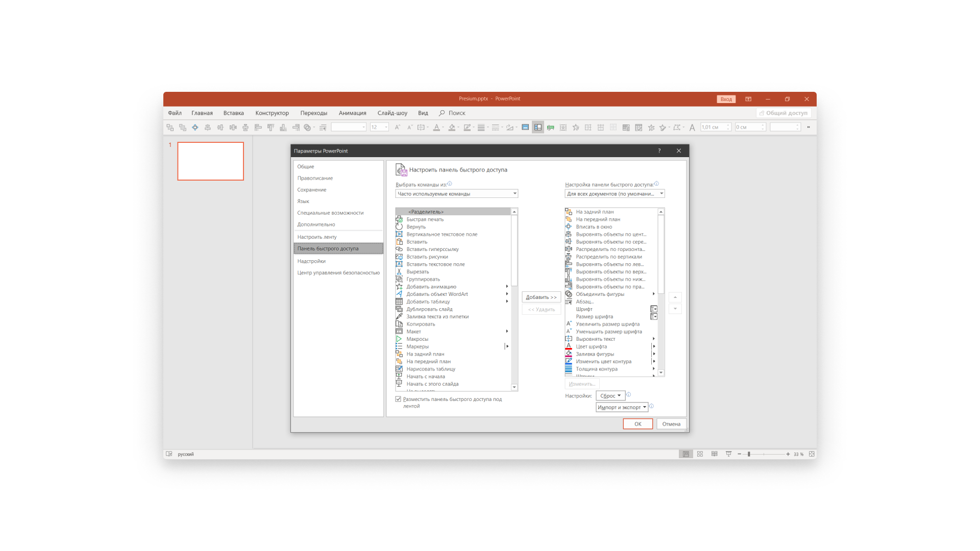Viewport: 980px width, 551px height.
Task: Select Настроить ленту in options sidebar
Action: pyautogui.click(x=317, y=237)
